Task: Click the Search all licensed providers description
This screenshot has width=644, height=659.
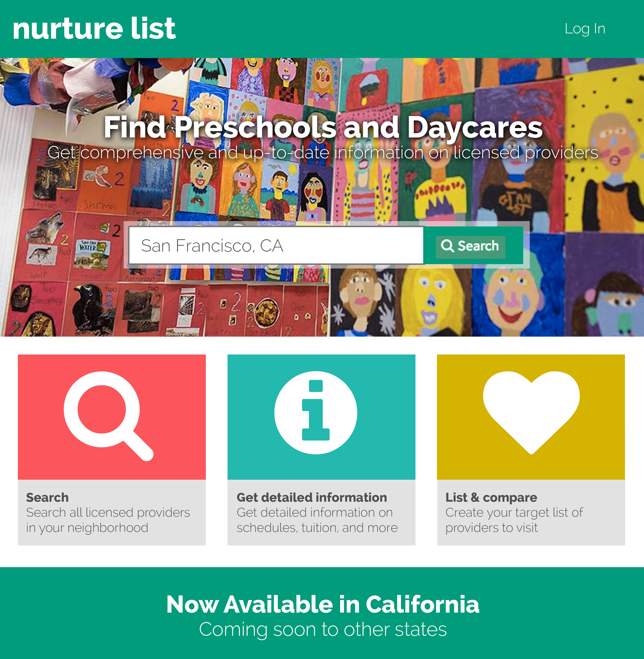Action: (x=108, y=520)
